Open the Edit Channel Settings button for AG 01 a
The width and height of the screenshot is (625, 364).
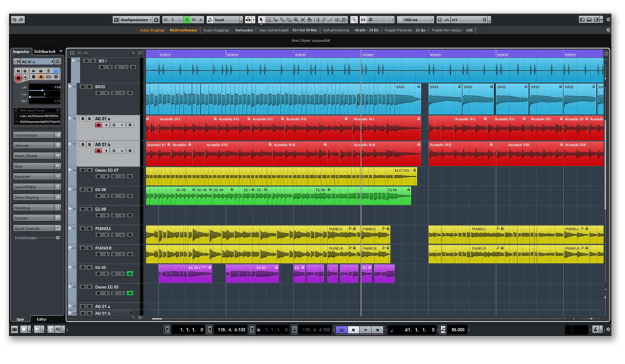coord(58,62)
